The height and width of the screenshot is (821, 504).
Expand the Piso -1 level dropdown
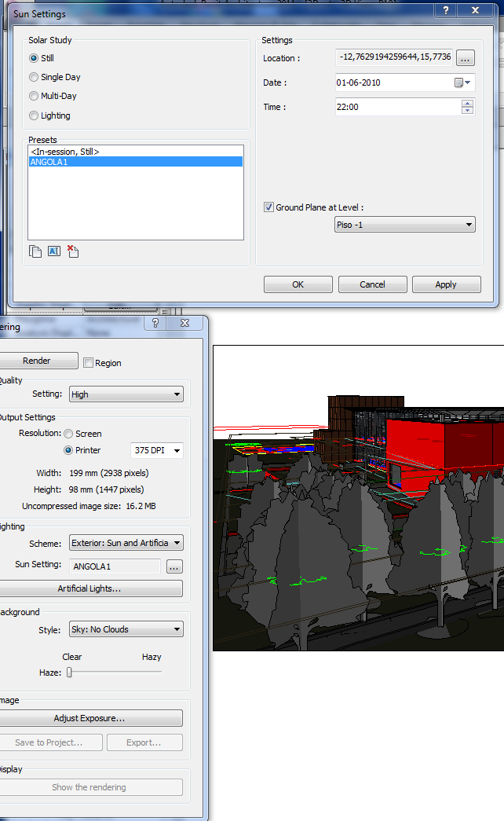405,225
